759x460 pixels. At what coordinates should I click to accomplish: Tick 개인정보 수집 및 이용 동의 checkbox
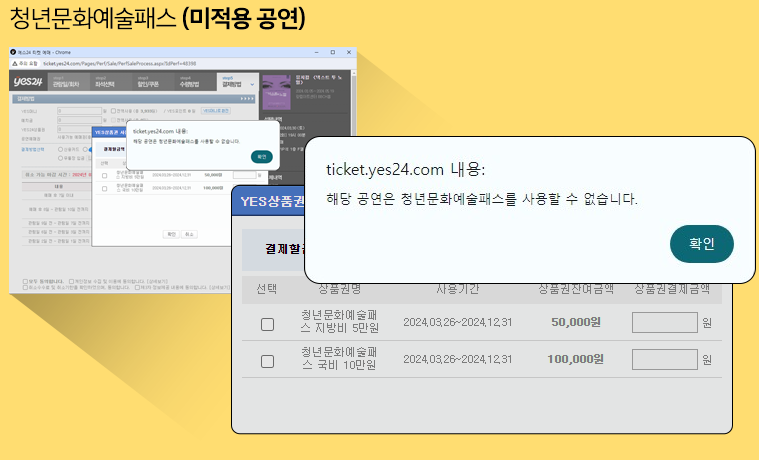click(x=71, y=281)
